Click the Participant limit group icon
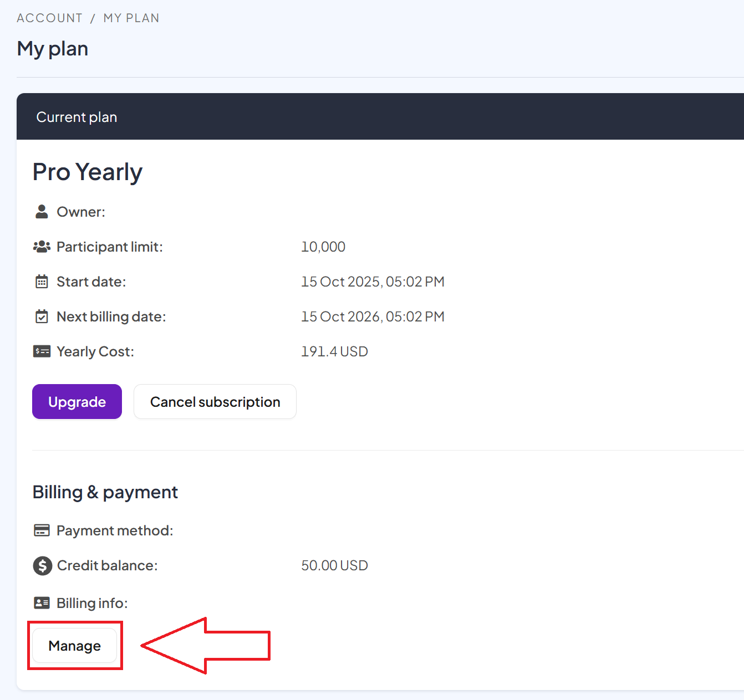Image resolution: width=744 pixels, height=700 pixels. click(x=42, y=247)
